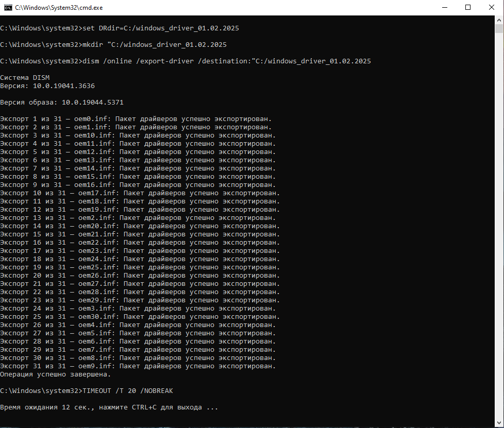
Task: Click the export line for oem25.inf
Action: click(140, 267)
